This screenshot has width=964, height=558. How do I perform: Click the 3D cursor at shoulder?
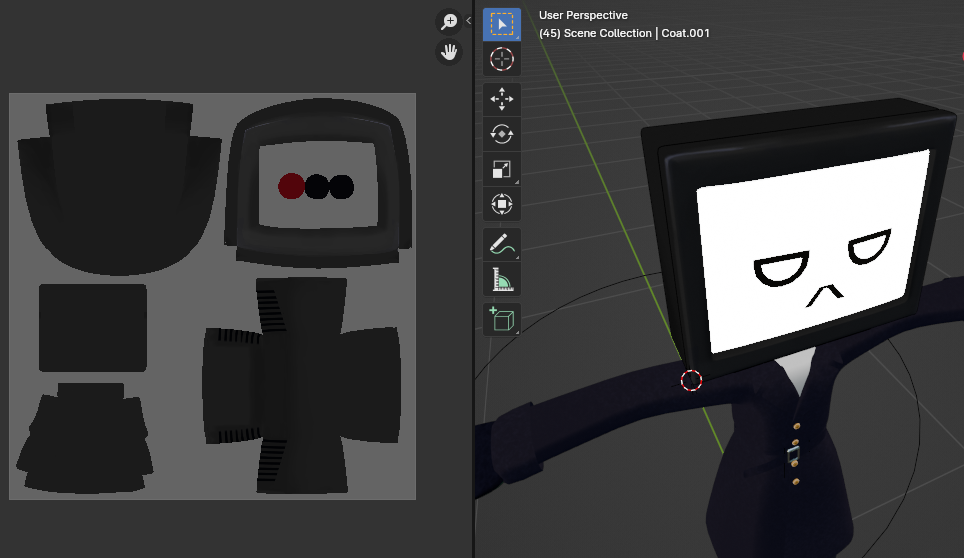(x=691, y=380)
